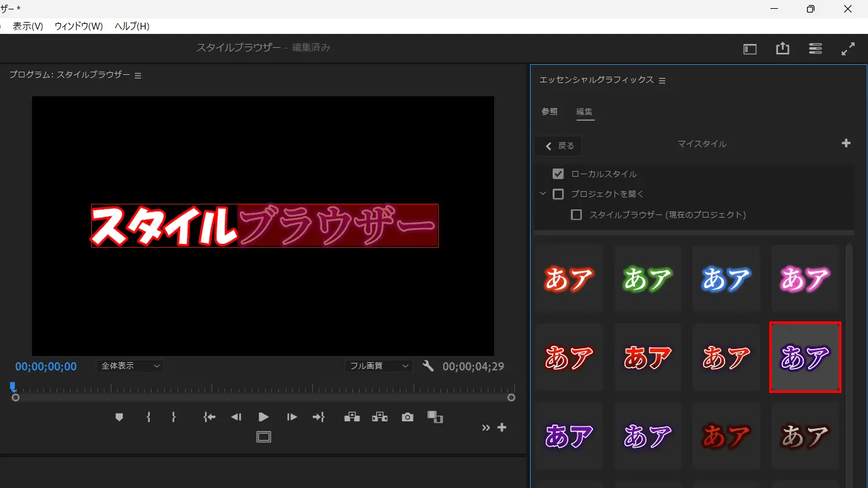Click the styles list vertical scrollbar

coord(849,365)
